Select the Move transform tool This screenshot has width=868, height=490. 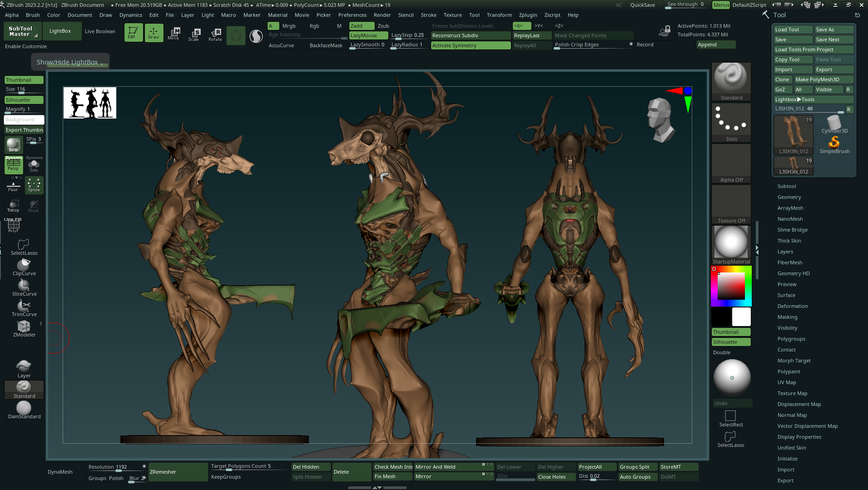point(173,33)
